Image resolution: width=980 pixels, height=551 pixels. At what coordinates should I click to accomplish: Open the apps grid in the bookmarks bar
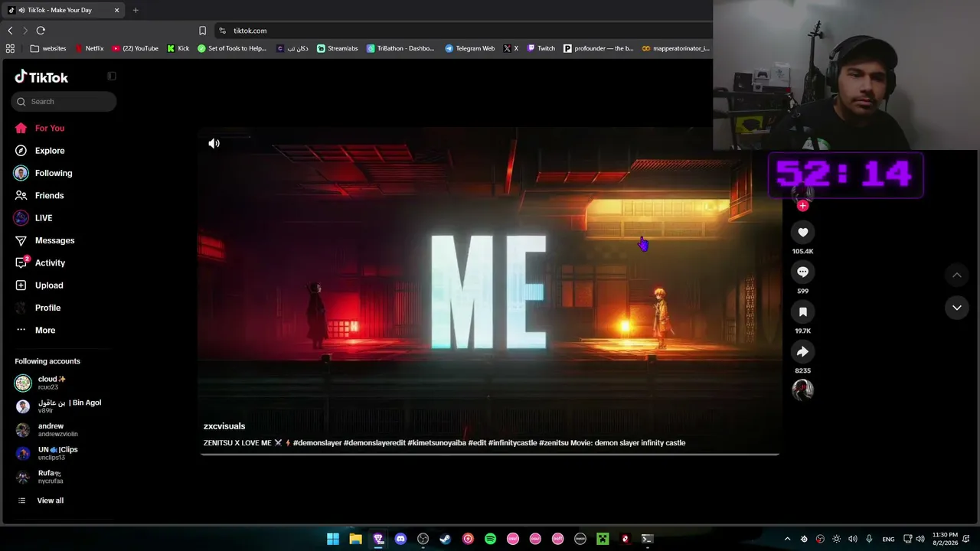(10, 48)
